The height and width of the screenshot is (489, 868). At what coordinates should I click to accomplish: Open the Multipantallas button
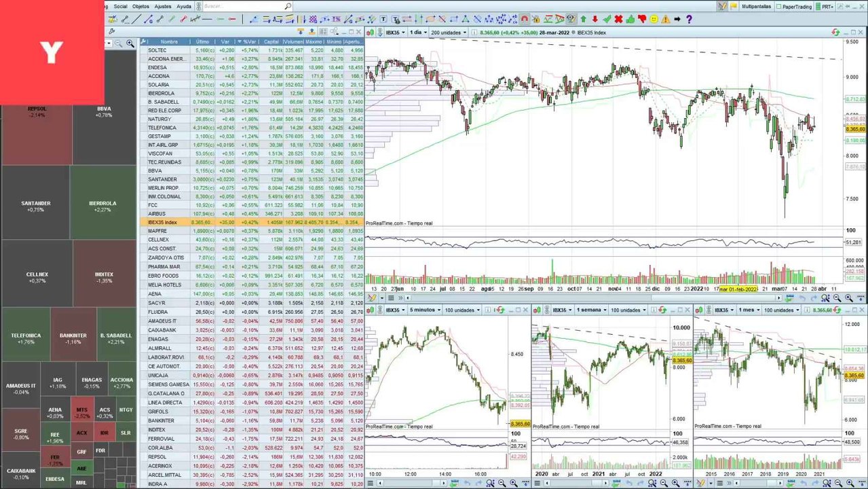point(756,6)
